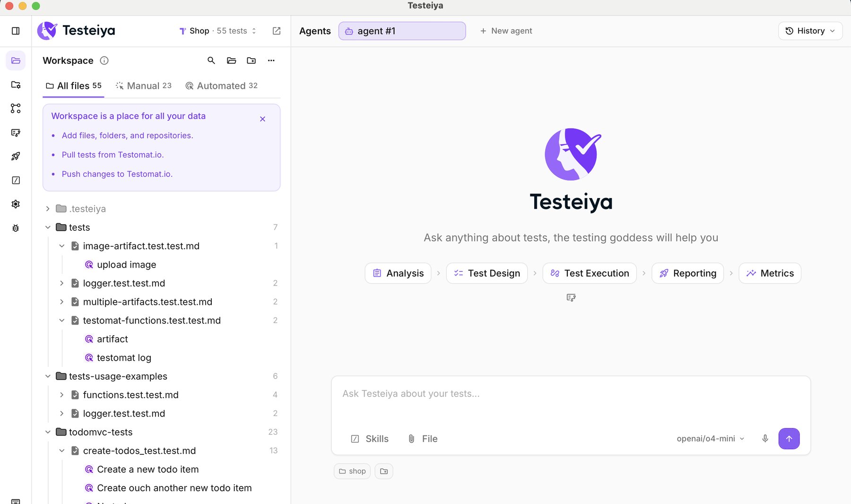Open the Workspace more options menu

click(x=271, y=61)
